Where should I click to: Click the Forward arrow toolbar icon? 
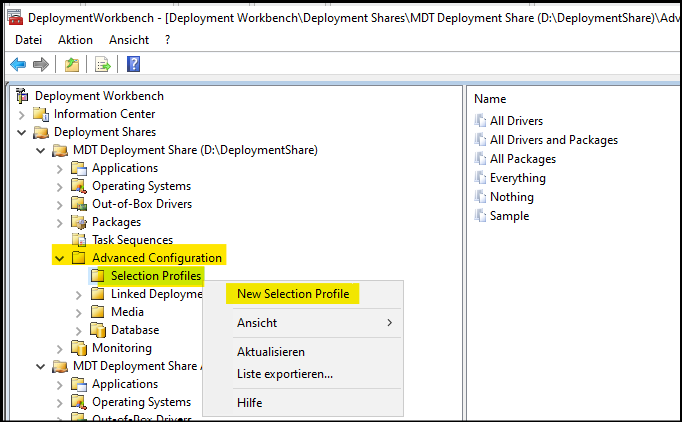(41, 64)
